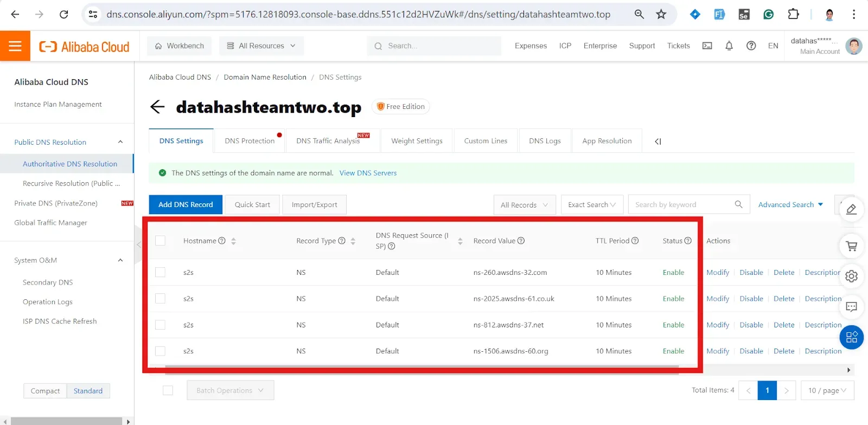Open the View DNS Servers link
This screenshot has width=868, height=425.
coord(368,173)
